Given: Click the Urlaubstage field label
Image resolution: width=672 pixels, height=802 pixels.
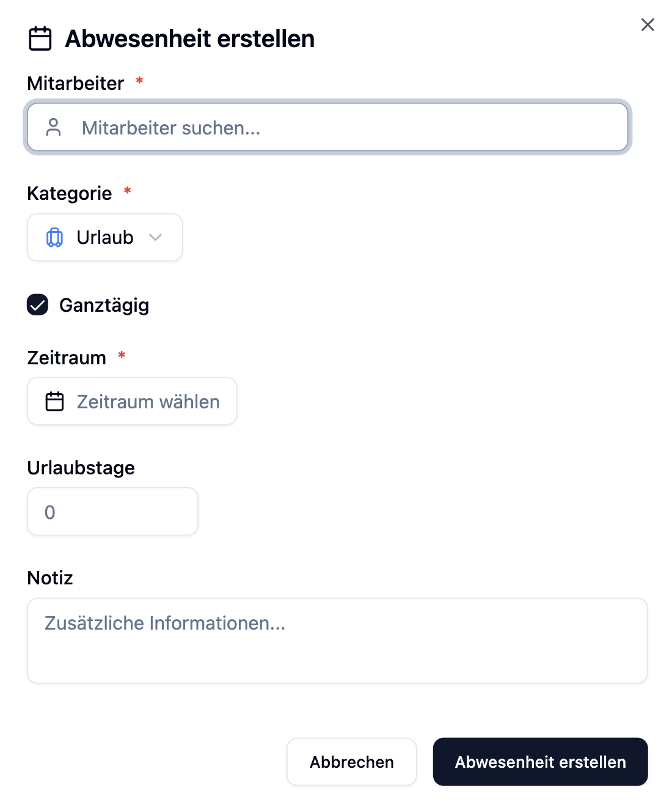Looking at the screenshot, I should click(81, 468).
